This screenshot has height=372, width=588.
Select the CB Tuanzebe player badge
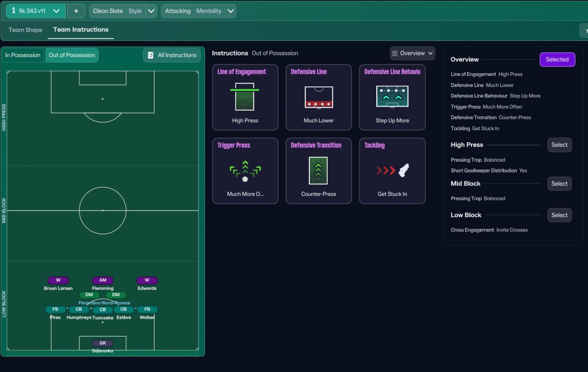click(x=103, y=310)
